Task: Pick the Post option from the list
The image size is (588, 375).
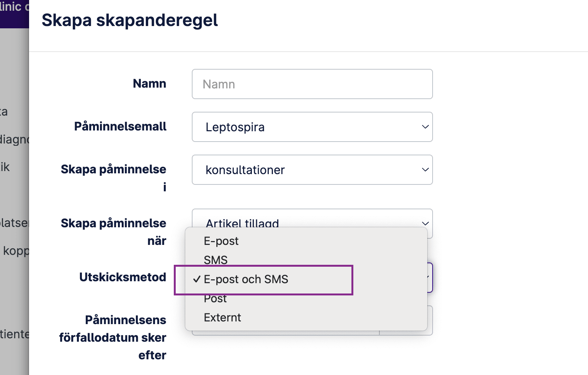Action: (x=215, y=299)
